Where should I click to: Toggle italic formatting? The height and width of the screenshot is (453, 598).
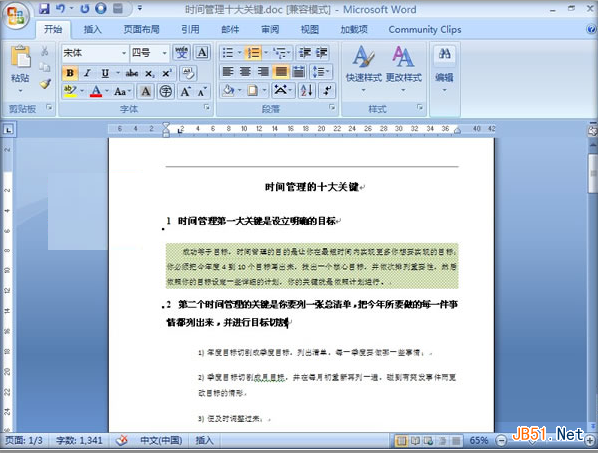point(87,72)
